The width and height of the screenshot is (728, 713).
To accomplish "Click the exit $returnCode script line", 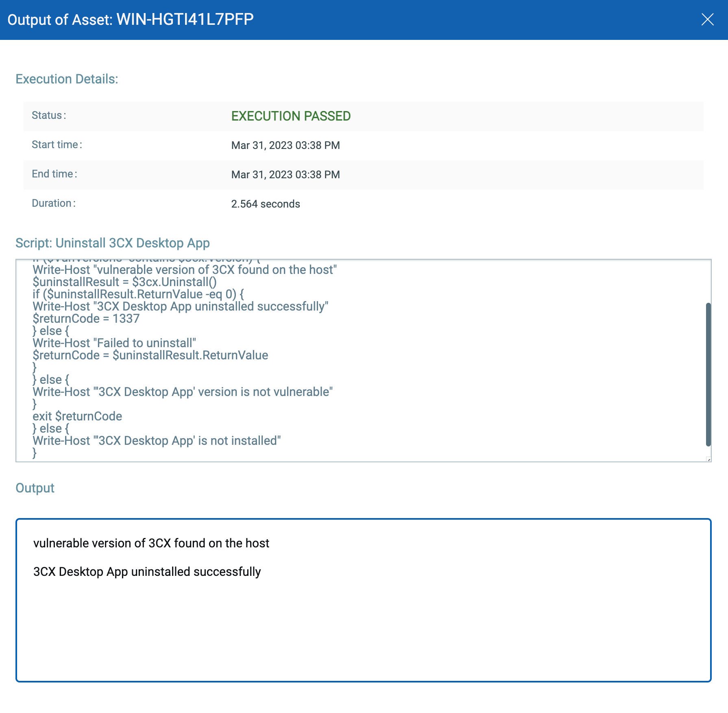I will pos(77,416).
